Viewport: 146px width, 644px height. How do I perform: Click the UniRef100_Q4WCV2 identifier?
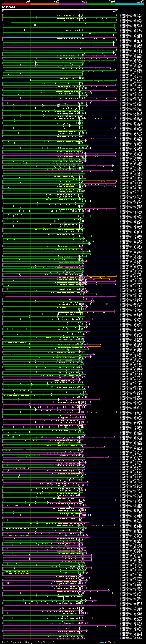click(131, 276)
